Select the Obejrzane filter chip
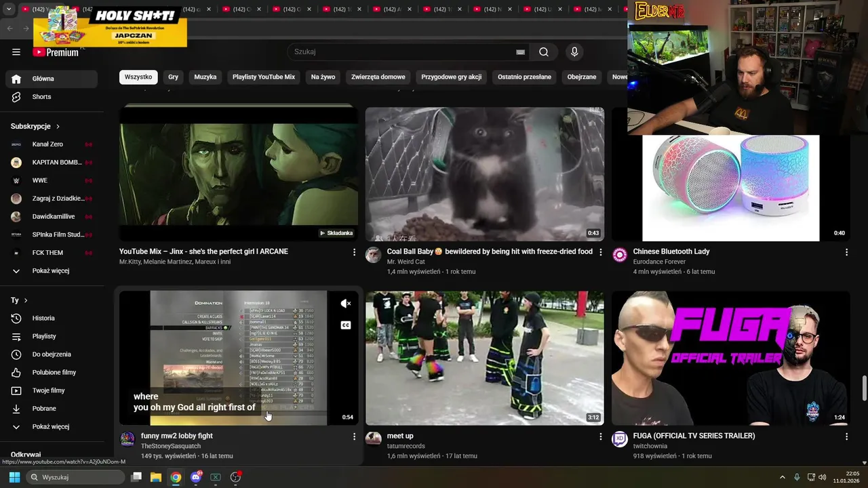The image size is (868, 488). pyautogui.click(x=582, y=77)
